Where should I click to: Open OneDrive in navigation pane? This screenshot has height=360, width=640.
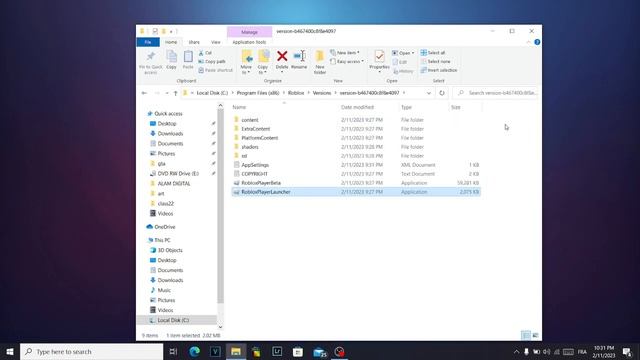click(x=164, y=227)
